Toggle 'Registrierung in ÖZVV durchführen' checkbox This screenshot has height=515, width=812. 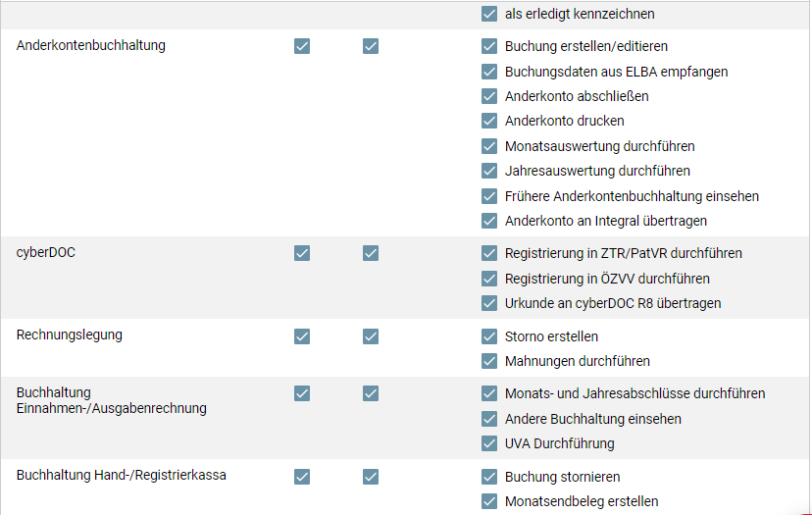[488, 279]
